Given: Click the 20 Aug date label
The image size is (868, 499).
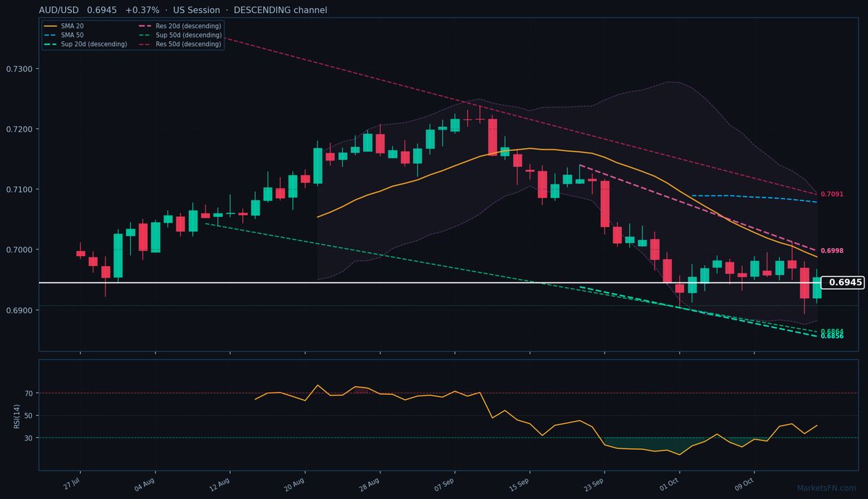Looking at the screenshot, I should 295,484.
